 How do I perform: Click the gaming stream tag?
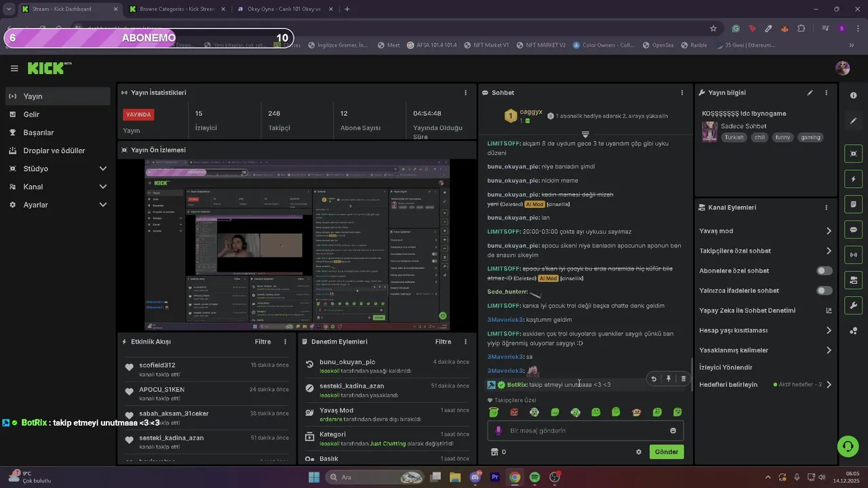810,137
